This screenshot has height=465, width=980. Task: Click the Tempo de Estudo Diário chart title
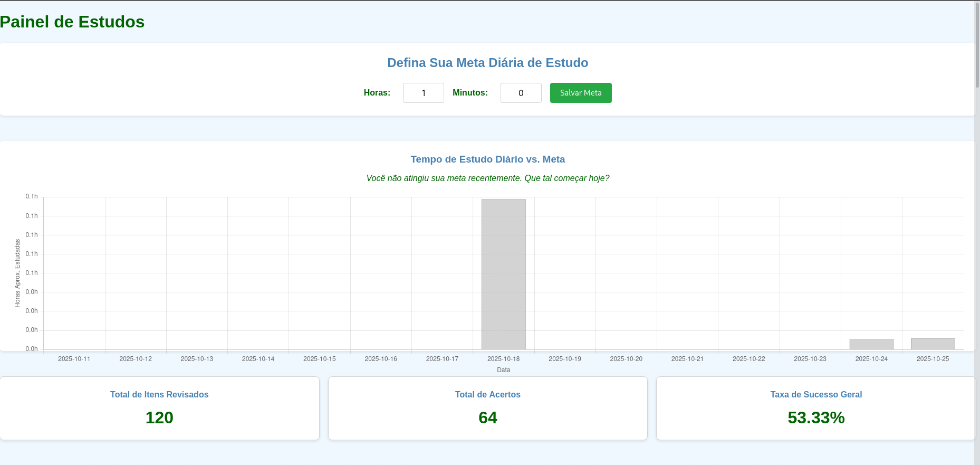click(487, 159)
